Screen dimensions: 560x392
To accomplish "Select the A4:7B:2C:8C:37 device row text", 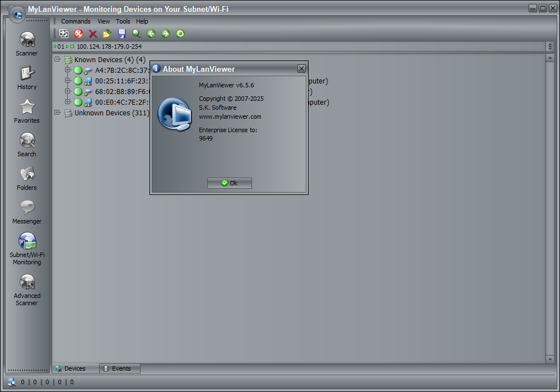I will pos(122,71).
